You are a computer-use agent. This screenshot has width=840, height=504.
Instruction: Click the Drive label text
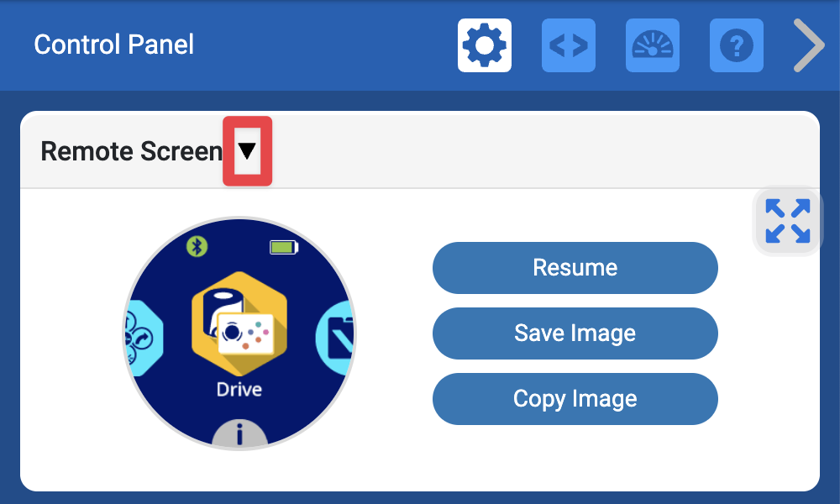click(x=239, y=390)
